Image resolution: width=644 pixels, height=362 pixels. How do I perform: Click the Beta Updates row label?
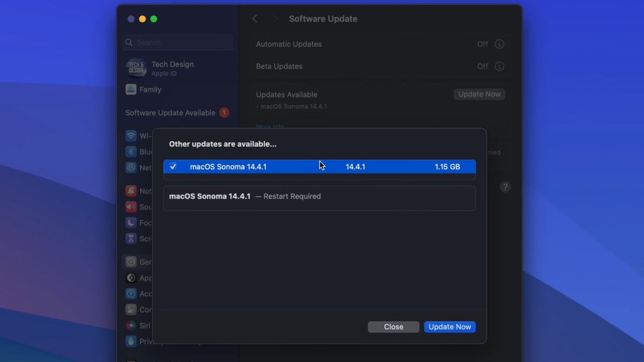(x=279, y=66)
